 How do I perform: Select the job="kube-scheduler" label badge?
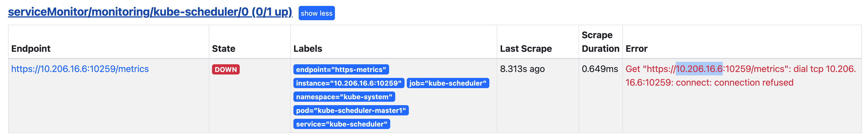(447, 83)
